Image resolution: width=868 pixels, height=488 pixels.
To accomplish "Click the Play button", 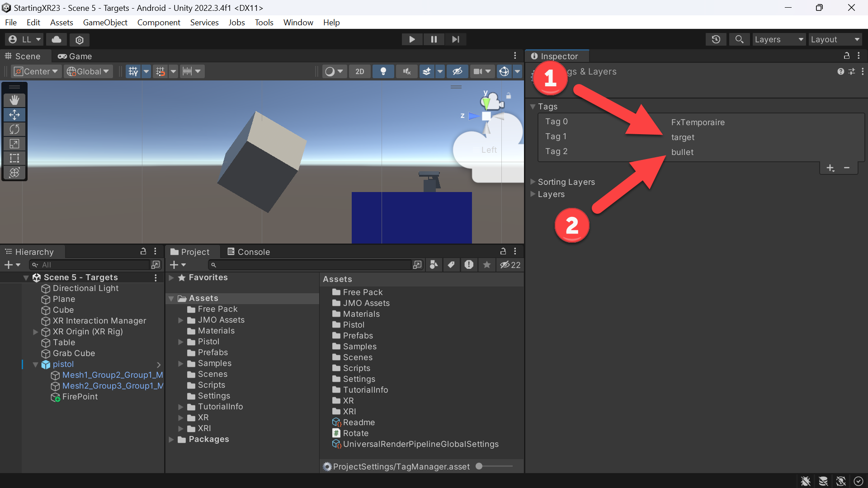I will 412,39.
